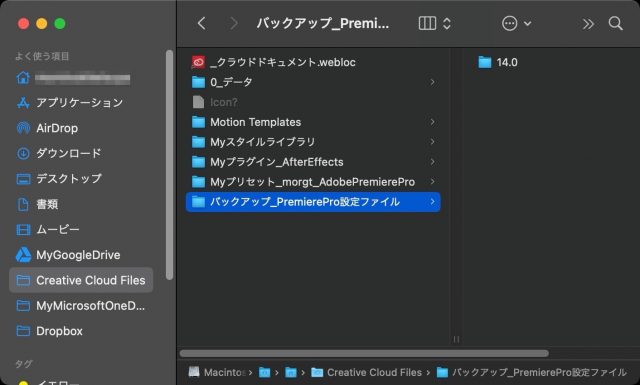Click バックアップ_PremierePro設定ファイル in path bar

[x=531, y=372]
